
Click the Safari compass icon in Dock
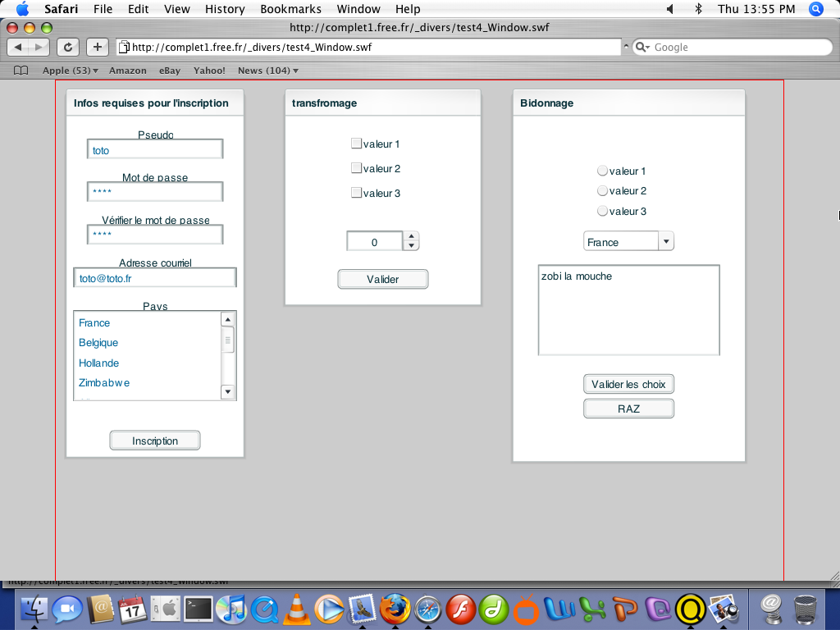tap(428, 609)
